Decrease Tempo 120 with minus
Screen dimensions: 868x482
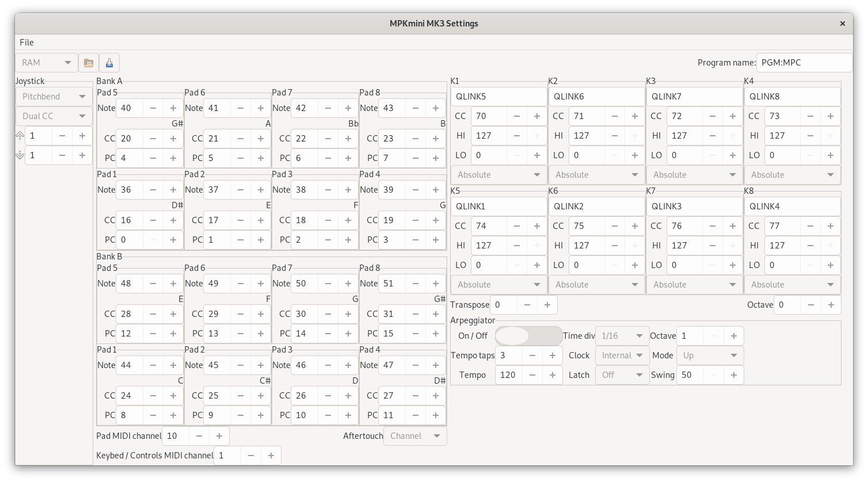tap(532, 375)
